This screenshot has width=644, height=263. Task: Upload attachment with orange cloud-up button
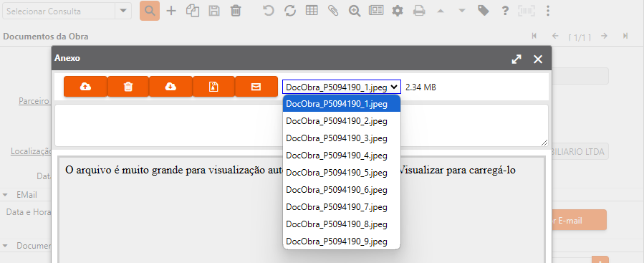[x=85, y=86]
